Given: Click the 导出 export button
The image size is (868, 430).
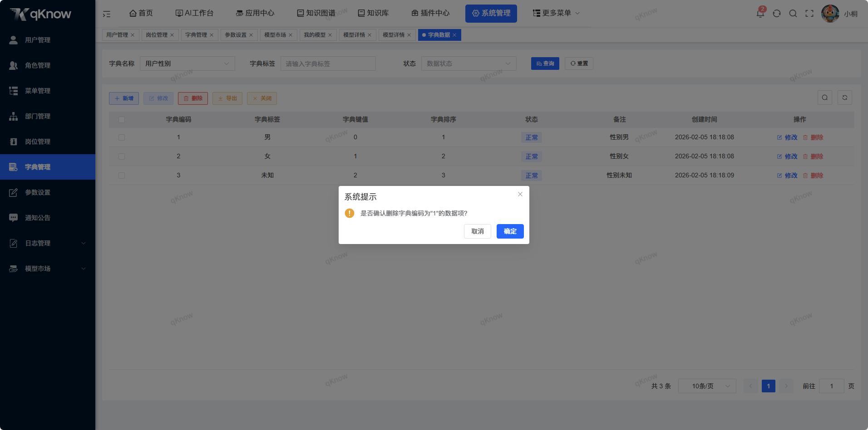Looking at the screenshot, I should pos(227,98).
